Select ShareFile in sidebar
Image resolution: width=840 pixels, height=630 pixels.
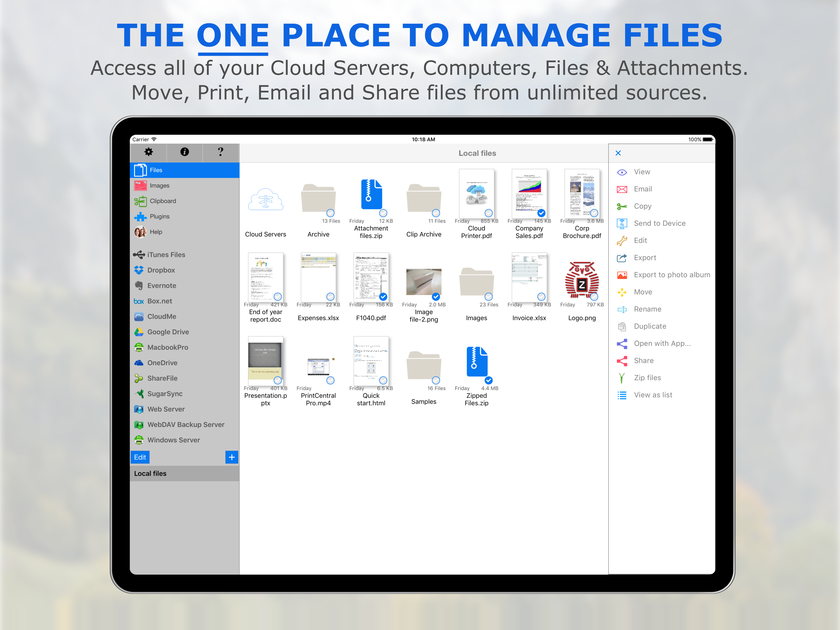coord(184,378)
